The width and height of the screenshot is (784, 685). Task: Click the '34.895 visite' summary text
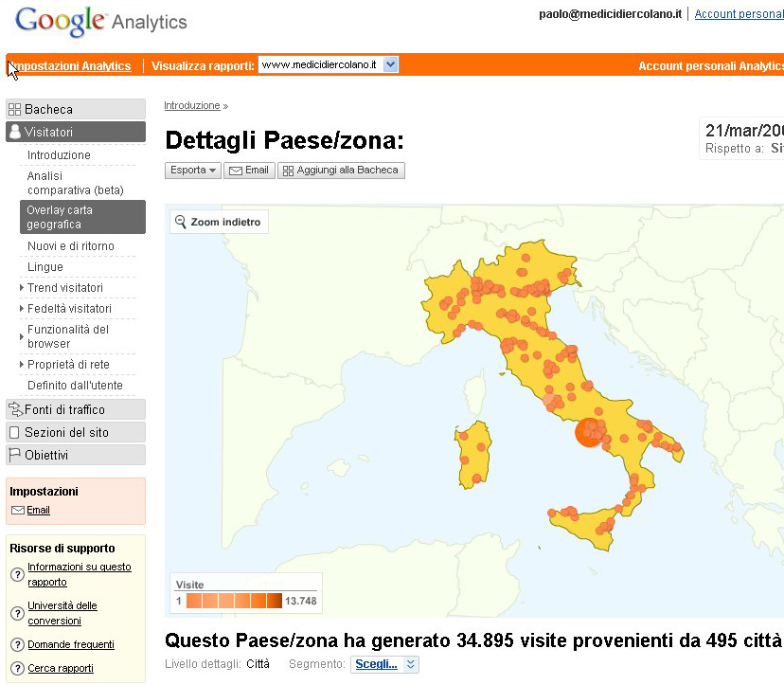click(x=509, y=640)
